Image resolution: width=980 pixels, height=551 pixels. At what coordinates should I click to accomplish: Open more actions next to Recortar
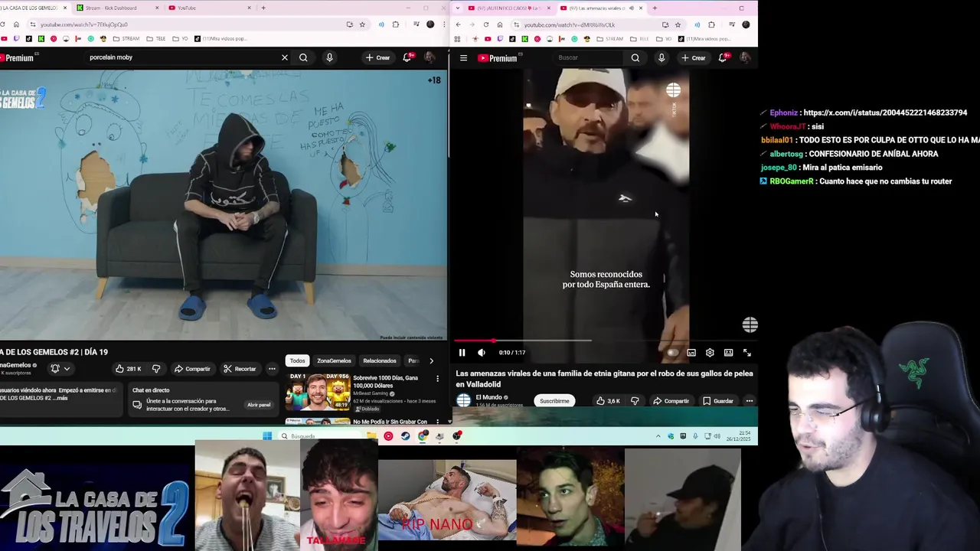point(272,369)
